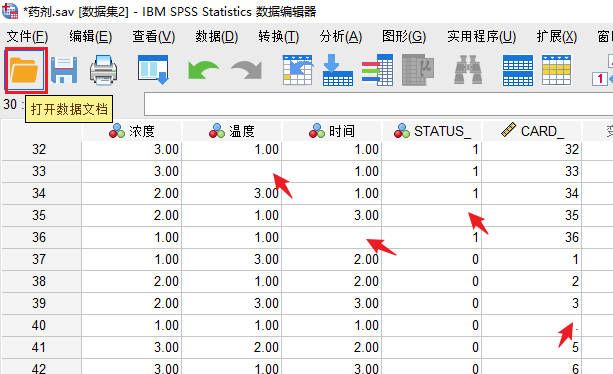Open the 文件(F) menu
This screenshot has height=374, width=613.
pos(27,37)
